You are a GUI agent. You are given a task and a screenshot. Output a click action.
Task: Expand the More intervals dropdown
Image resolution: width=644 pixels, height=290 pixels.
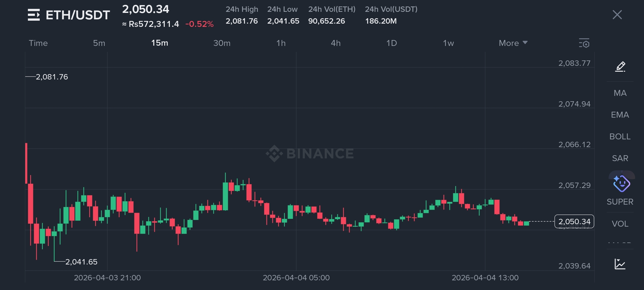tap(513, 43)
